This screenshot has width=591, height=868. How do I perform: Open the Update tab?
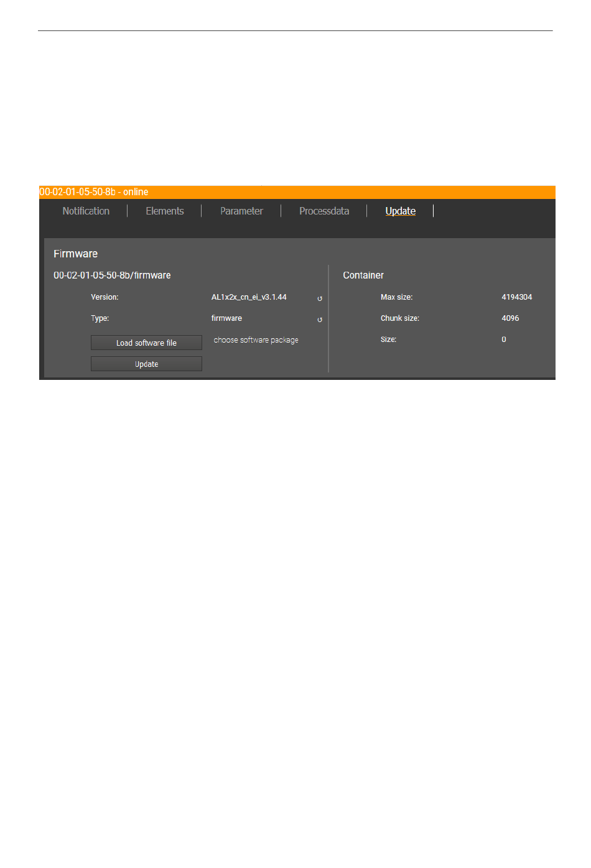coord(401,211)
